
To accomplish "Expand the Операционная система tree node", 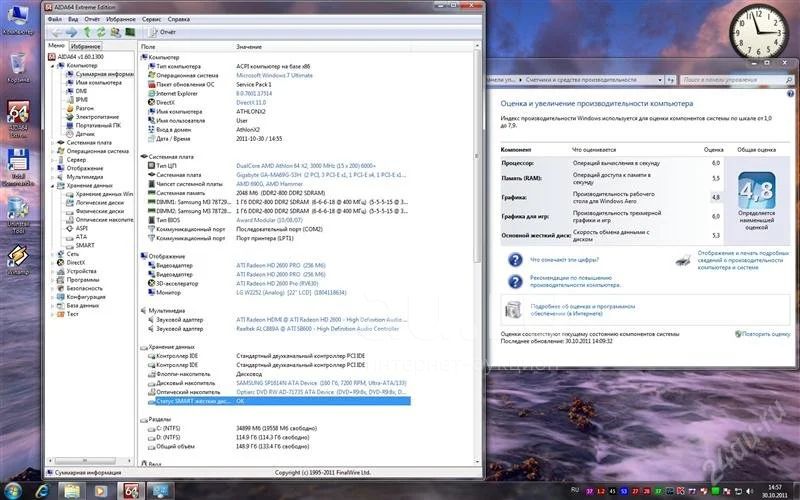I will point(52,152).
